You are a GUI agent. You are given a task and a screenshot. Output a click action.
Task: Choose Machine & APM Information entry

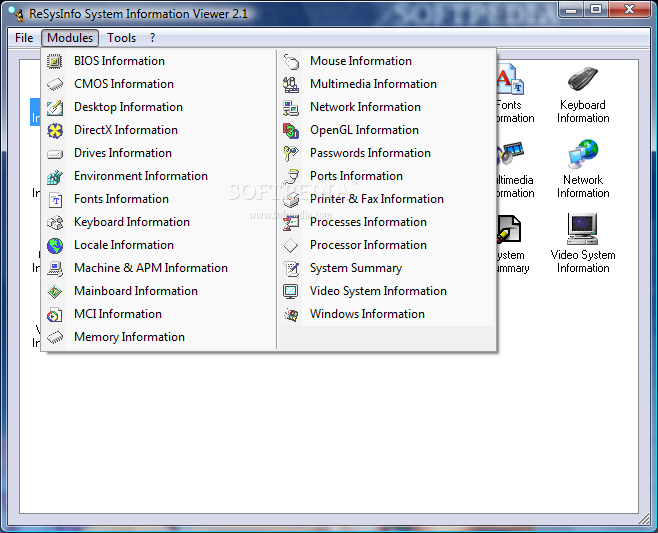click(x=159, y=269)
